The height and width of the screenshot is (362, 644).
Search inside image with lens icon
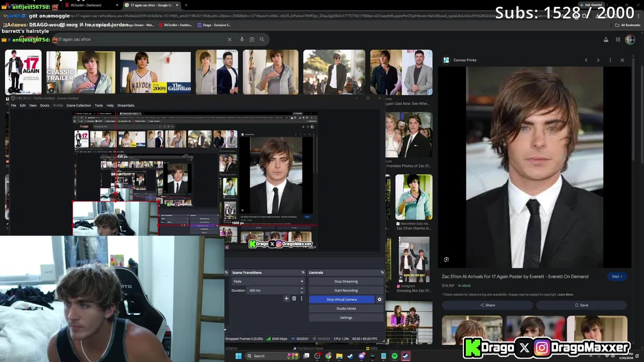point(446,259)
